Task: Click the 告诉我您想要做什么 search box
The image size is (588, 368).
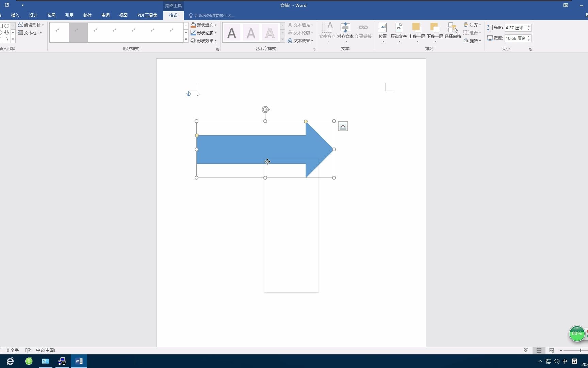Action: pos(212,16)
